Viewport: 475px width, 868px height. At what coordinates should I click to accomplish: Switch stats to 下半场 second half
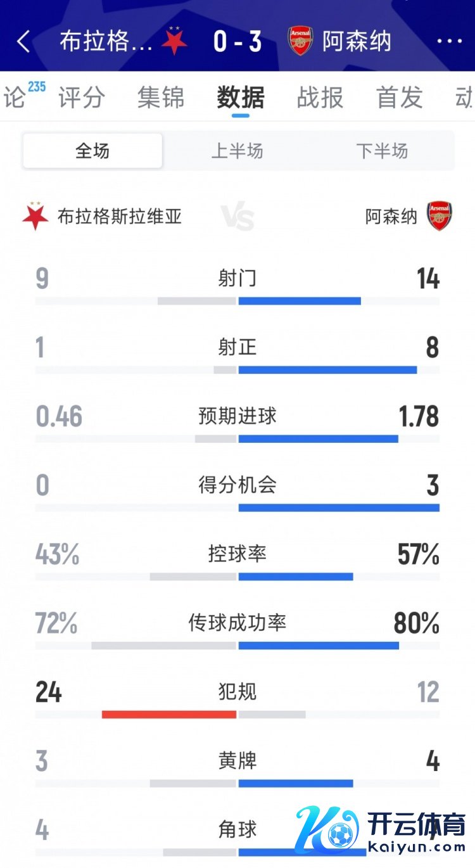(x=381, y=151)
